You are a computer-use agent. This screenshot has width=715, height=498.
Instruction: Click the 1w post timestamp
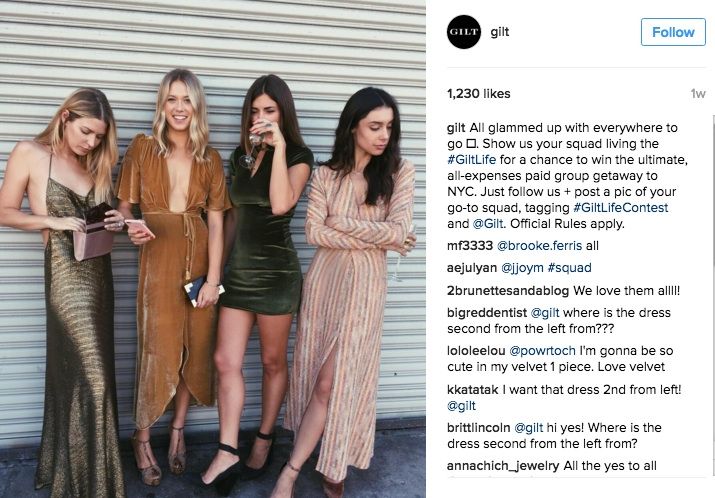click(x=698, y=93)
